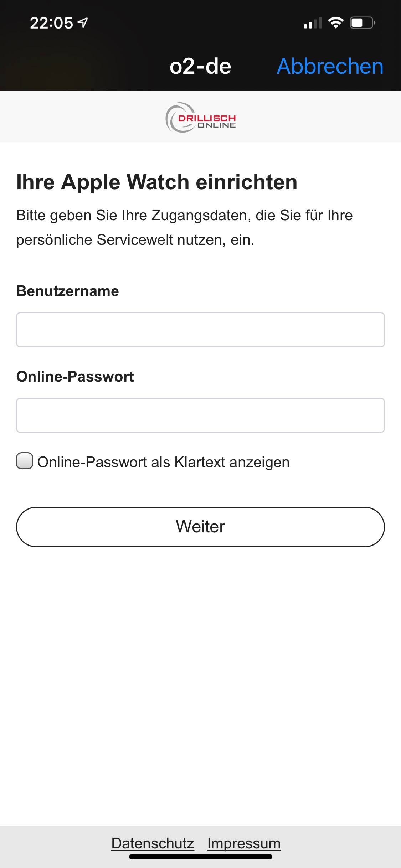
Task: Focus the Online-Passwort input field
Action: click(200, 415)
